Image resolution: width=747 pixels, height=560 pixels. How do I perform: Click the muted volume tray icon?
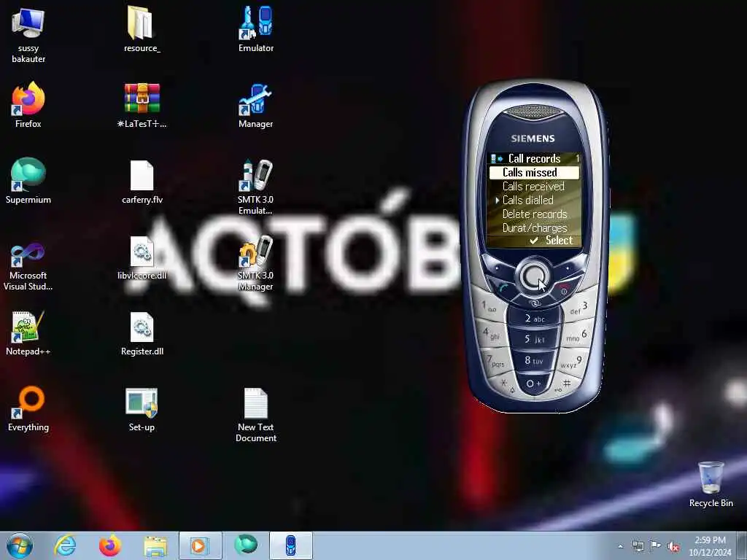click(x=673, y=547)
